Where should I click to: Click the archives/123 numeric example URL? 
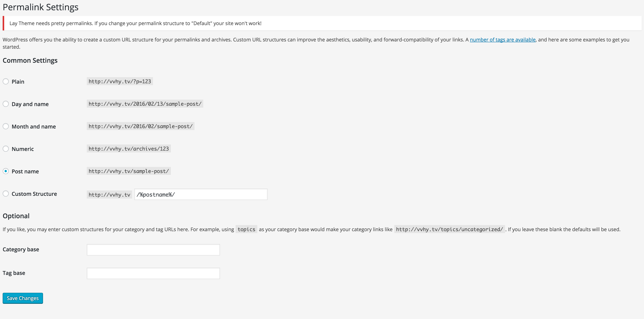click(x=128, y=148)
